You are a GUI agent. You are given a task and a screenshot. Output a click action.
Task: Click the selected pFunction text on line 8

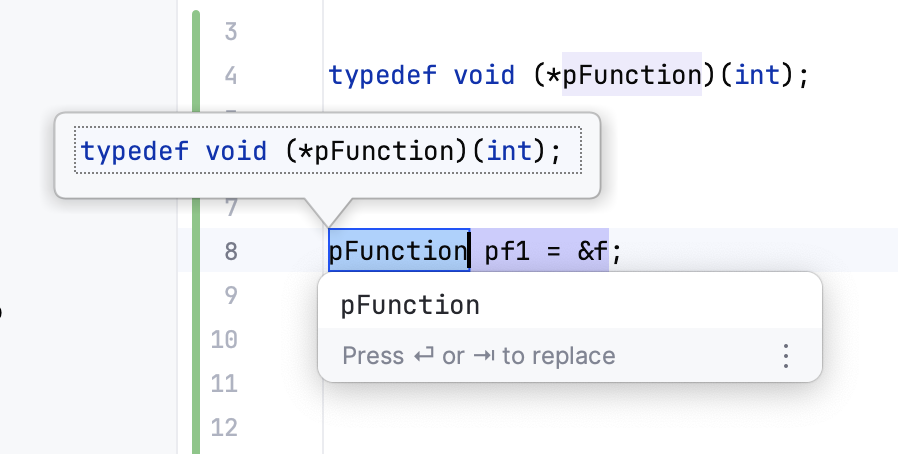click(x=398, y=250)
